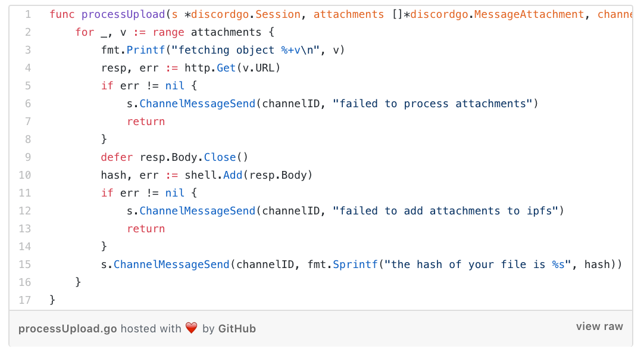Select line number 4 in the gutter

(28, 68)
